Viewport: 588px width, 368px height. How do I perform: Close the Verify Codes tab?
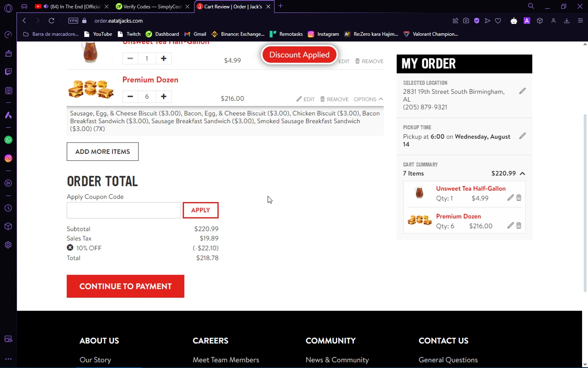[187, 7]
